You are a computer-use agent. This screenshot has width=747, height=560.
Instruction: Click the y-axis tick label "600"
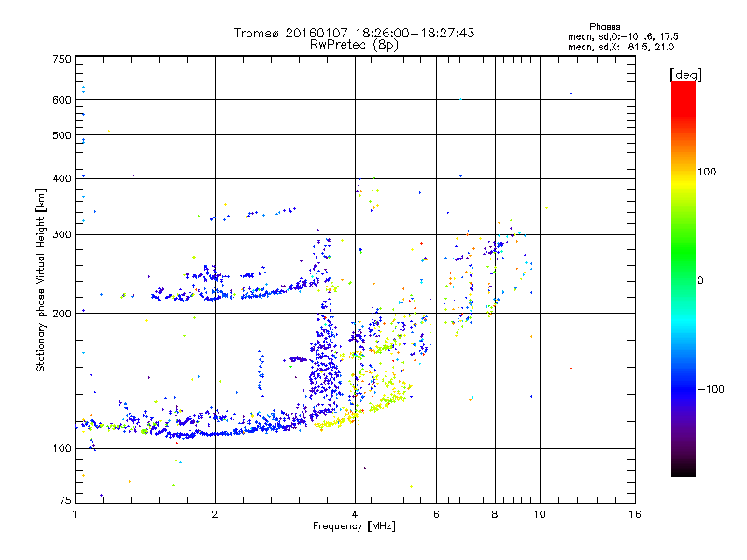62,100
